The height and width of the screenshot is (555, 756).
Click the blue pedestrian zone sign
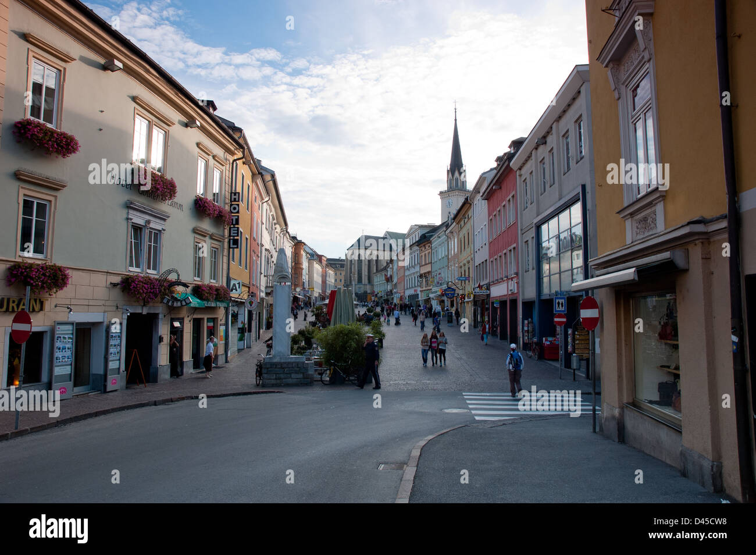(559, 304)
